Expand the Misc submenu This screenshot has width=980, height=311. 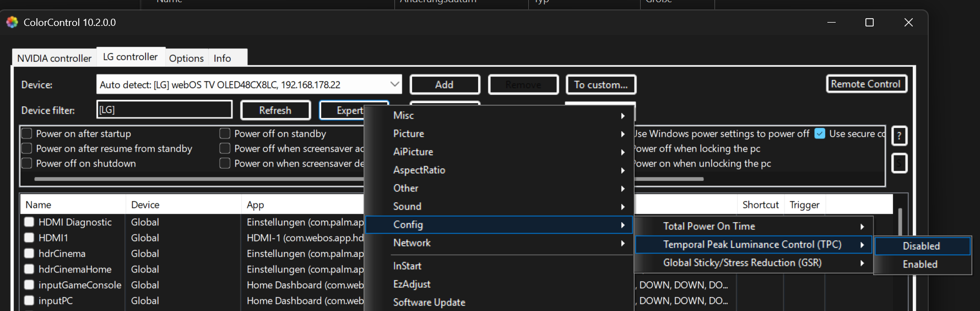[499, 115]
